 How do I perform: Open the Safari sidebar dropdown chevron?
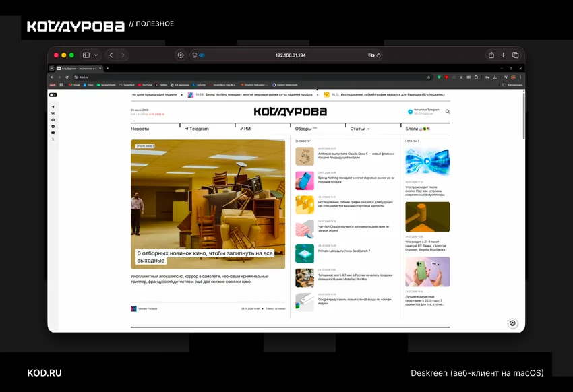(96, 55)
